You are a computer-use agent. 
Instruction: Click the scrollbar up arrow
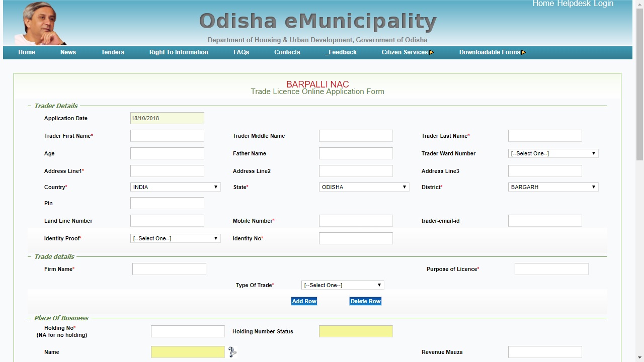[x=639, y=4]
